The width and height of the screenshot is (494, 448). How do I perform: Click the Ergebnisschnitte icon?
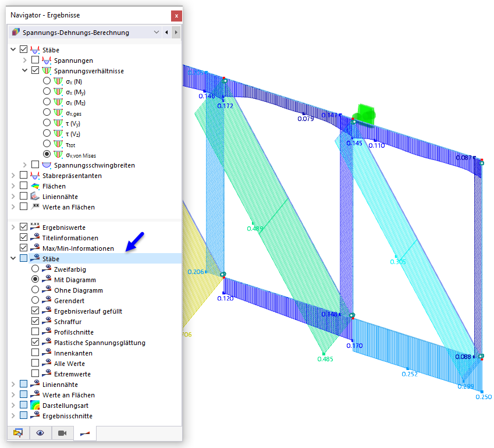click(x=35, y=415)
